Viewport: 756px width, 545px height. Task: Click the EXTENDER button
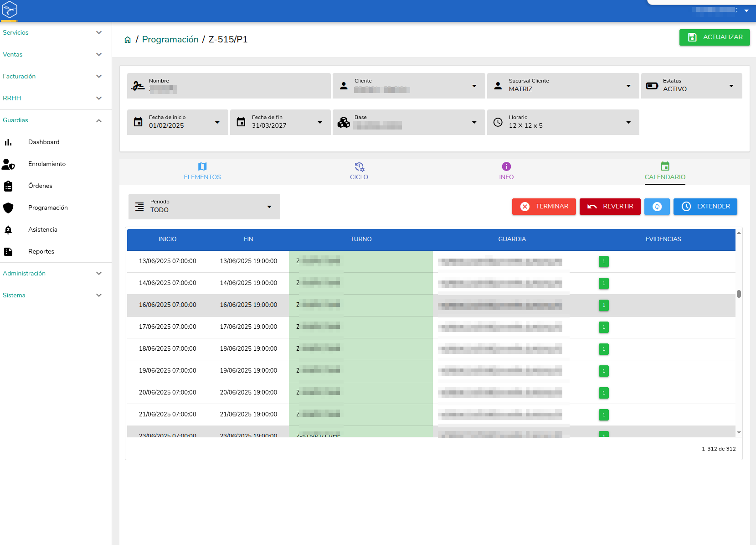pyautogui.click(x=705, y=207)
